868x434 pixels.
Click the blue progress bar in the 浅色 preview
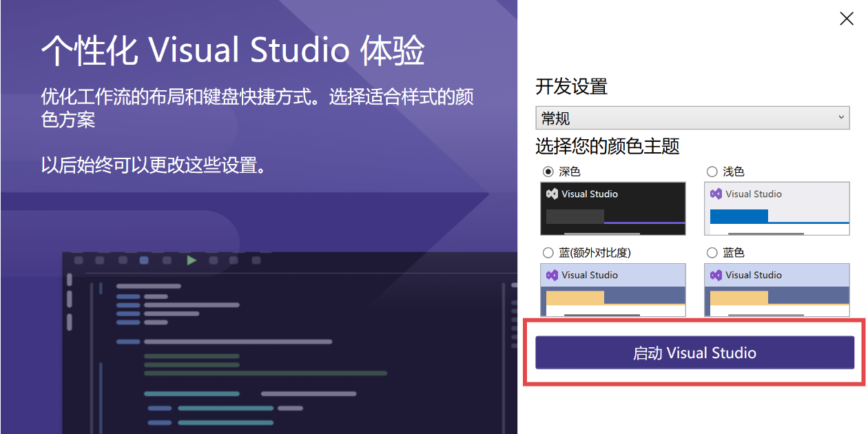click(x=738, y=216)
